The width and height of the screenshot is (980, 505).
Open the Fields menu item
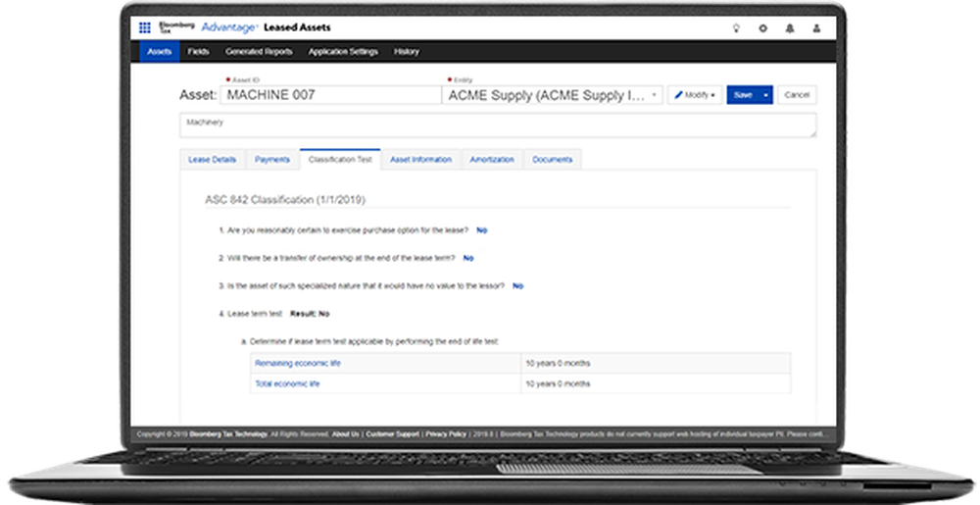(198, 52)
